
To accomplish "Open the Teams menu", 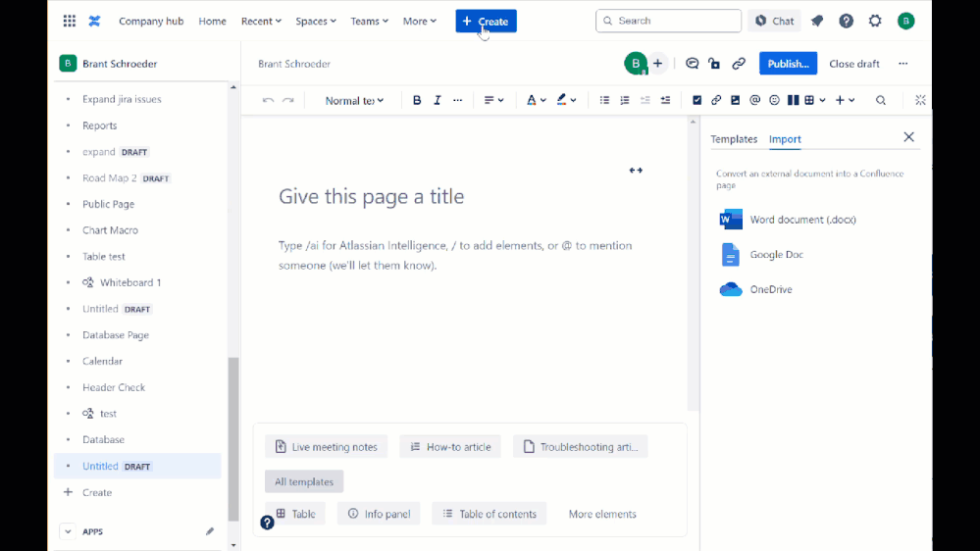I will [370, 21].
